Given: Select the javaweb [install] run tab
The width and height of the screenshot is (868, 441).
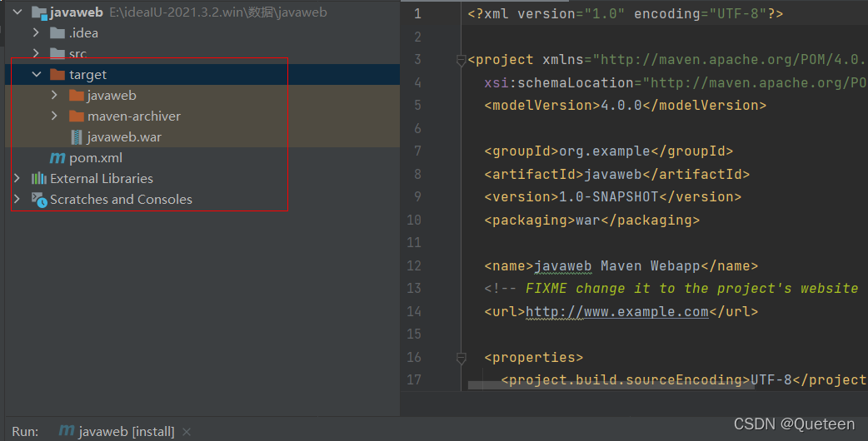Looking at the screenshot, I should pyautogui.click(x=127, y=431).
